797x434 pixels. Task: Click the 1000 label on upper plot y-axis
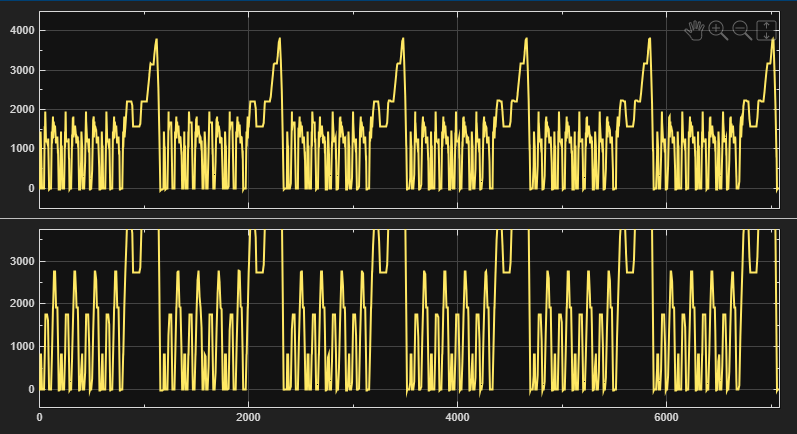pos(22,148)
